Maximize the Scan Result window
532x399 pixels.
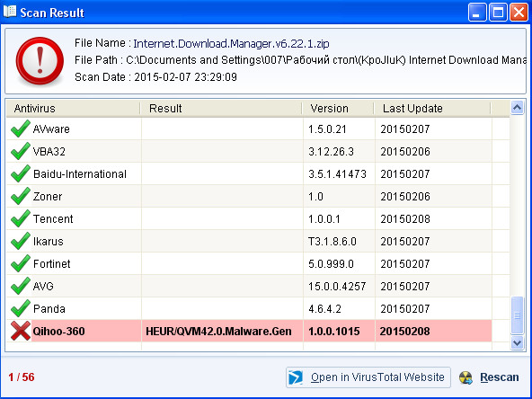(x=498, y=13)
